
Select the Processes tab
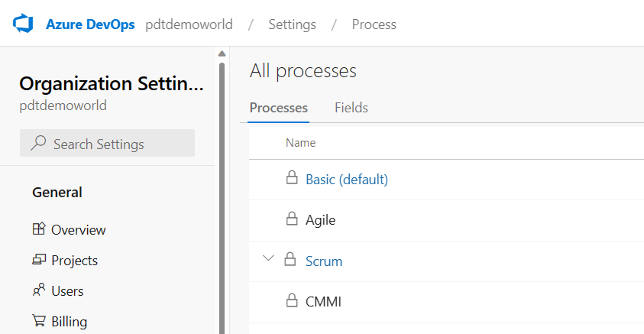(x=279, y=108)
